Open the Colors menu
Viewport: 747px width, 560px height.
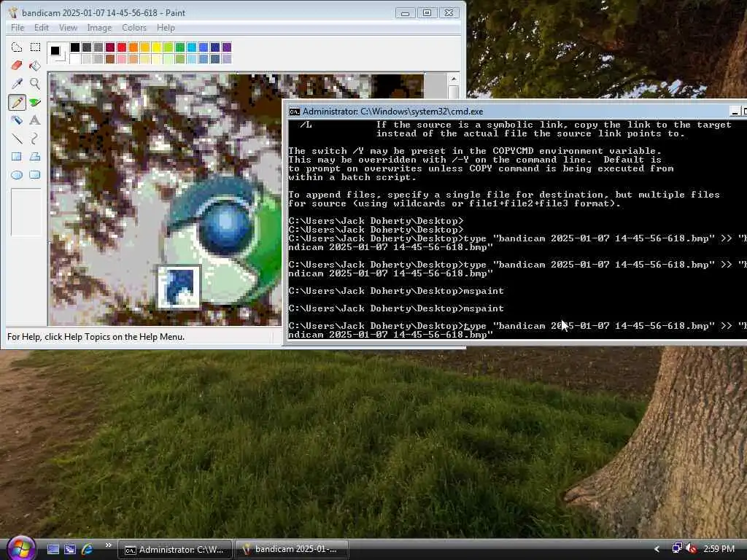[x=134, y=28]
